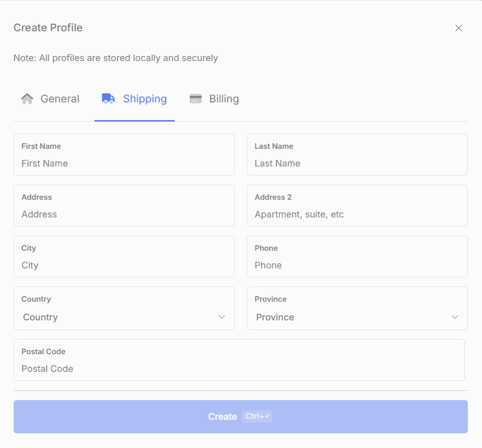Viewport: 482px width, 448px height.
Task: Click the Address 2 apartment field
Action: (357, 205)
